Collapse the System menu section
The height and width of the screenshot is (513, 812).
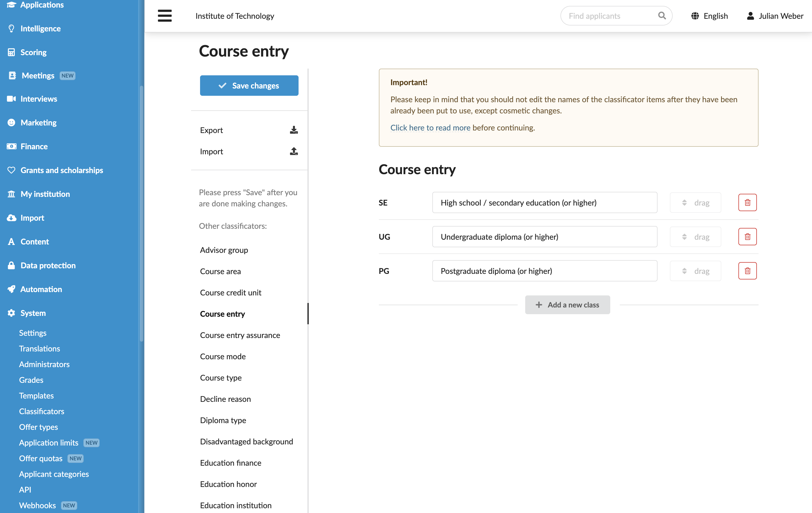click(33, 313)
